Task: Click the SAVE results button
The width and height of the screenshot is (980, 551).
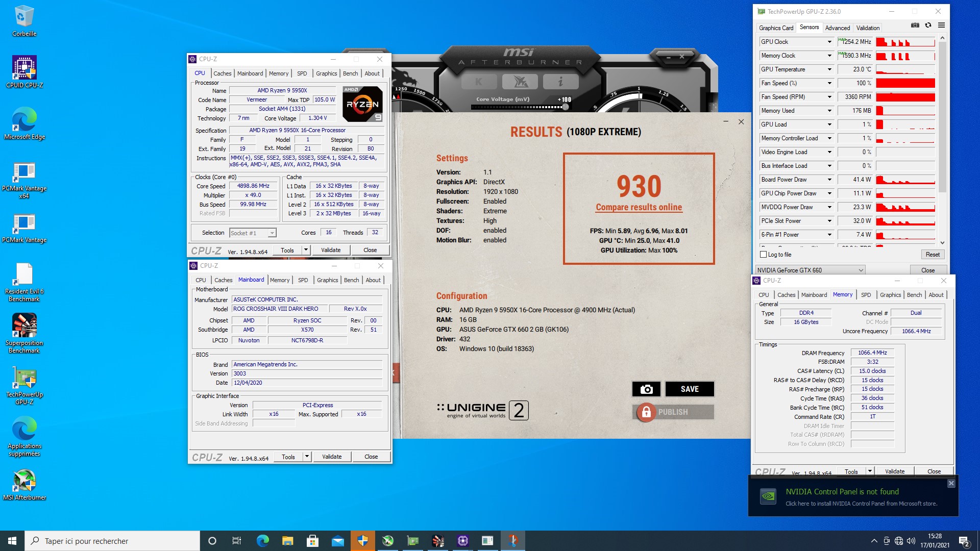Action: pos(690,389)
